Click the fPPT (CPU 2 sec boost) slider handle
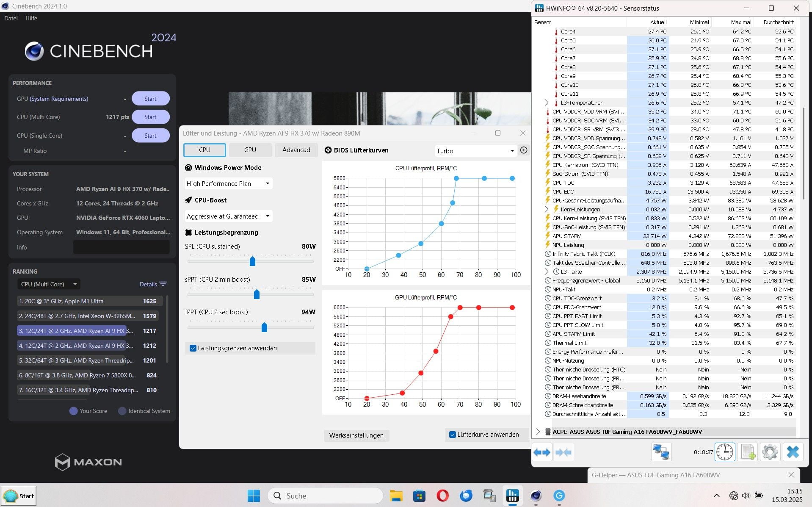 pyautogui.click(x=264, y=327)
